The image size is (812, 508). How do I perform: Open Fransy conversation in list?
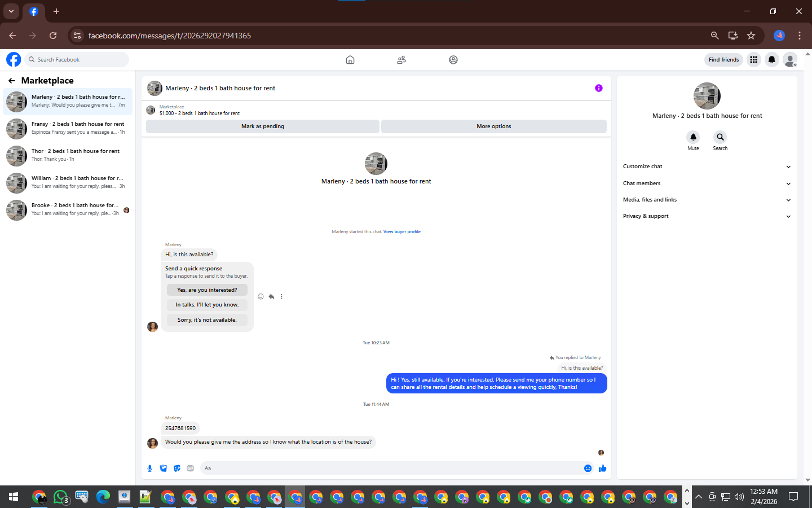pyautogui.click(x=68, y=129)
